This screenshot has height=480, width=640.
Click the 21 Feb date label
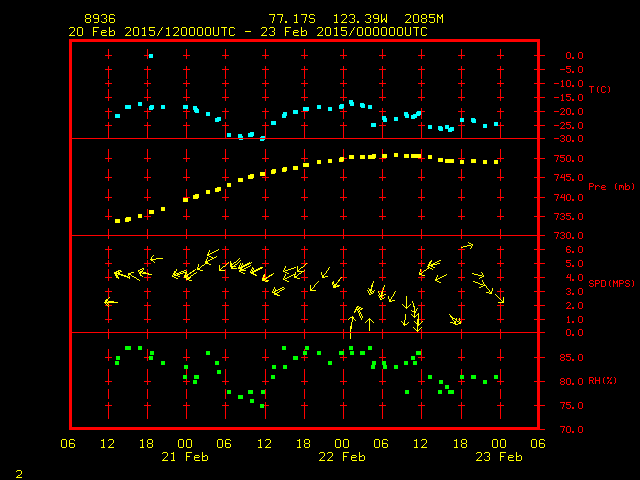pyautogui.click(x=185, y=457)
